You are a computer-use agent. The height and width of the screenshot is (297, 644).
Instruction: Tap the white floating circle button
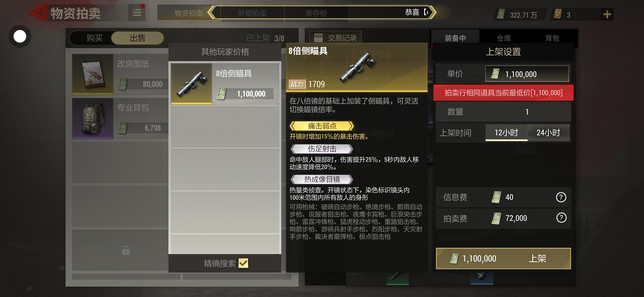[20, 36]
